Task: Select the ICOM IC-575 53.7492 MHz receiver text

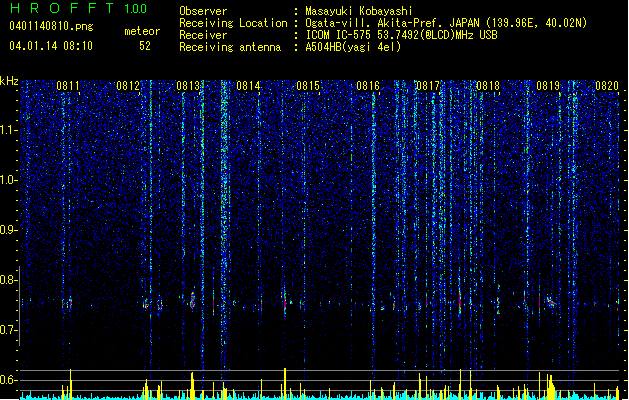Action: (402, 35)
